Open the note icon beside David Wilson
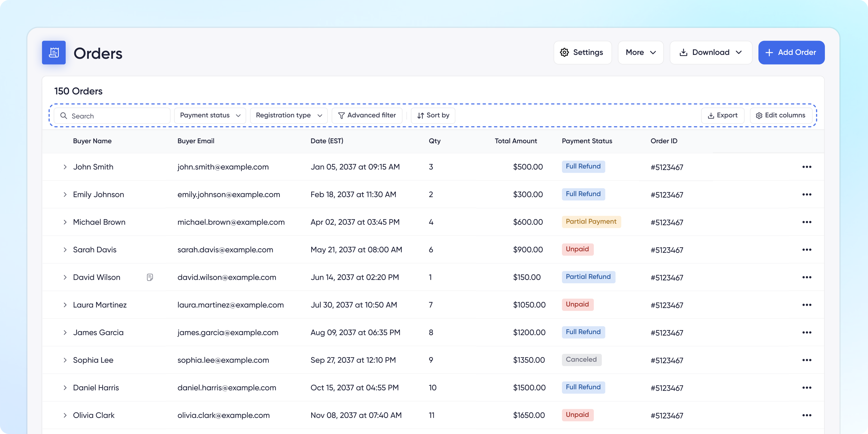 [150, 278]
